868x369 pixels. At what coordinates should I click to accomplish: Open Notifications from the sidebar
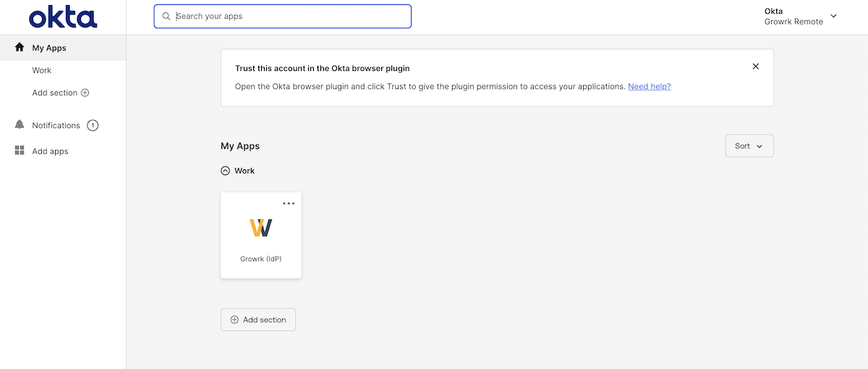(x=56, y=125)
